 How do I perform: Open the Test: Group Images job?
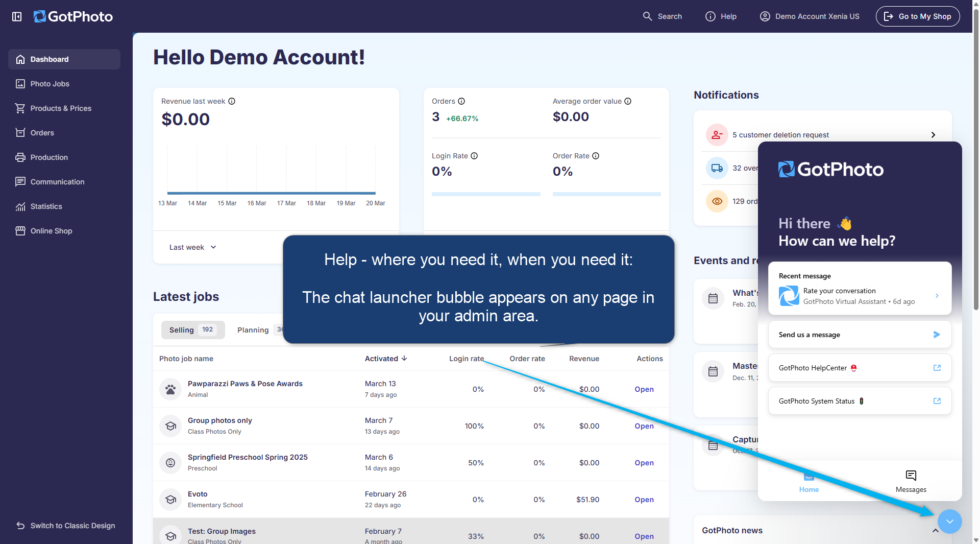pyautogui.click(x=222, y=531)
